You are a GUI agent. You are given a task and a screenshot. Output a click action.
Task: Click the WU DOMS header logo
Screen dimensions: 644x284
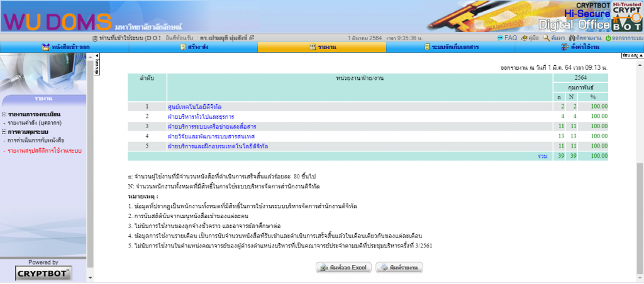57,19
